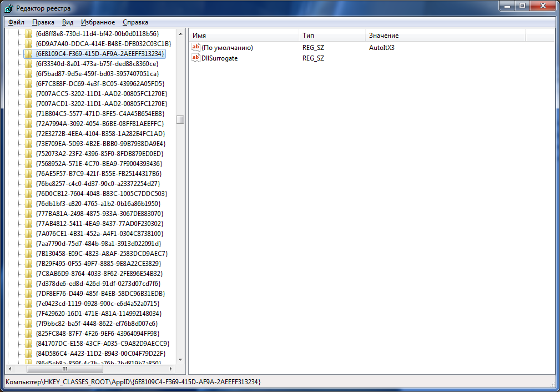The height and width of the screenshot is (392, 560).
Task: Click folder icon of {7007ACC5-3202-11D1-AAD2-00805FC1270E}
Action: (28, 94)
